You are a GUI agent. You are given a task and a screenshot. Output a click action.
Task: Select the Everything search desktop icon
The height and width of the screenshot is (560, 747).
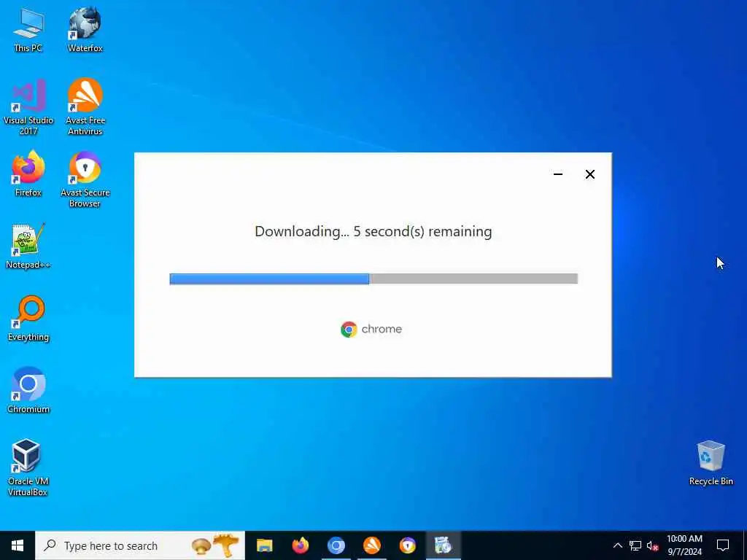coord(28,319)
